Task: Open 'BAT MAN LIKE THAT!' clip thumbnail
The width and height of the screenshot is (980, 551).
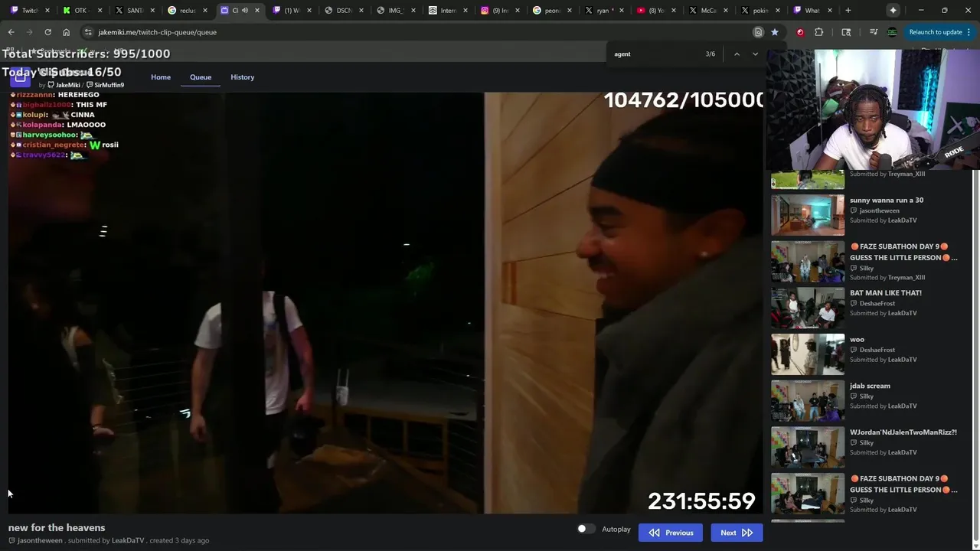Action: coord(808,307)
